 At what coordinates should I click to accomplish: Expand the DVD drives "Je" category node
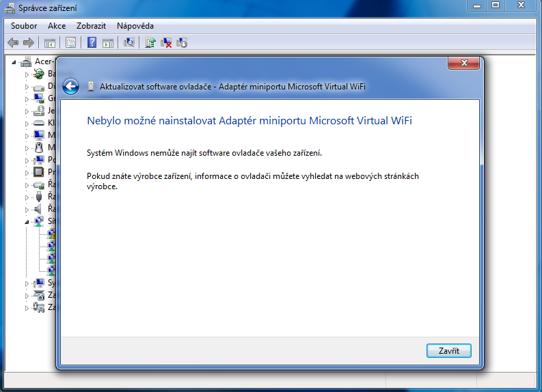point(27,111)
